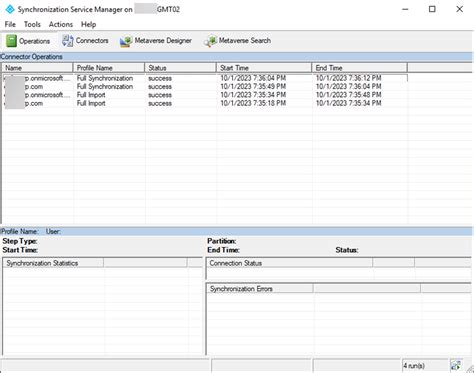Open the Metaverse Designer icon
Screen dimensions: 474x373
coord(126,41)
